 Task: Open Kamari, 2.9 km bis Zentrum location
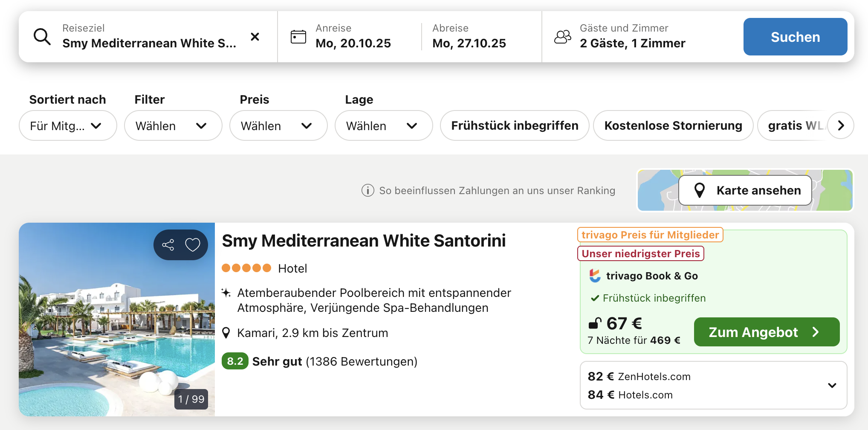[312, 333]
